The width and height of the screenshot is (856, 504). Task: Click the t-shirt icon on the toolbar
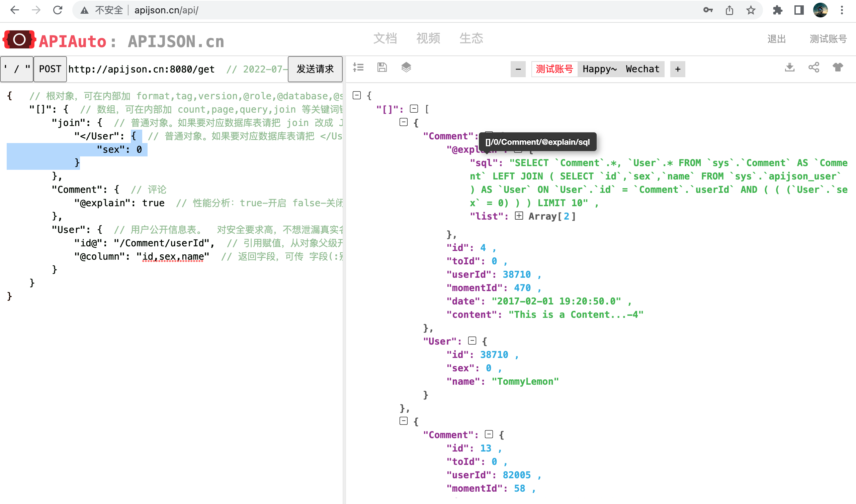[x=838, y=68]
